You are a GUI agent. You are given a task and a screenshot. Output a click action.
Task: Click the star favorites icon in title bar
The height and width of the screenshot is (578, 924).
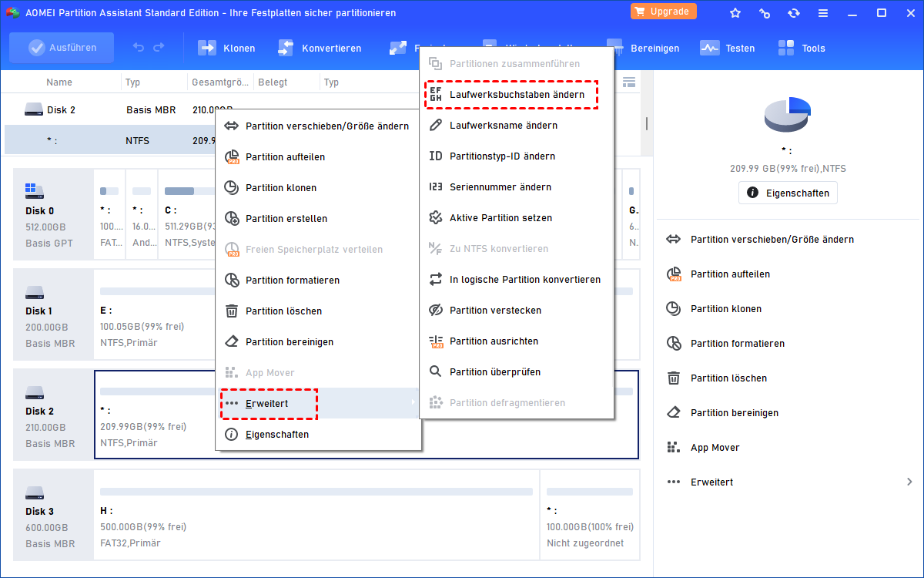tap(735, 13)
